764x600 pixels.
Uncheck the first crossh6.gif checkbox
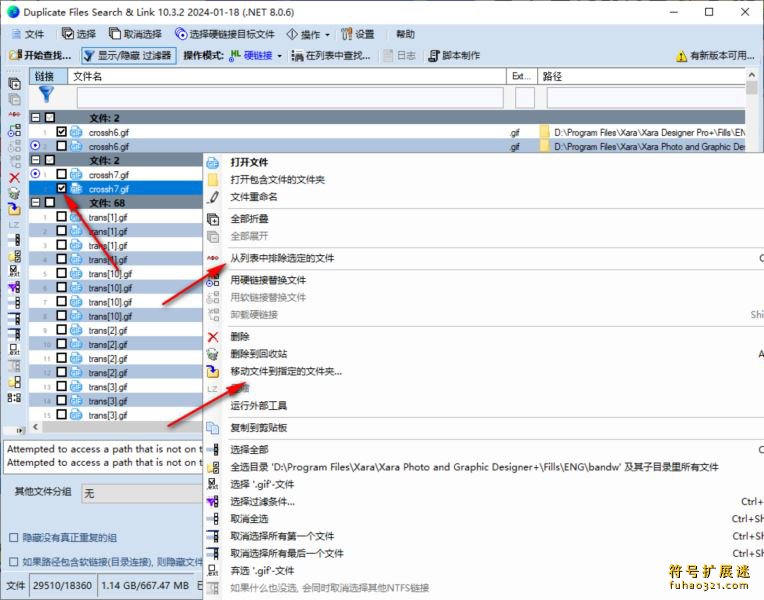[x=61, y=132]
